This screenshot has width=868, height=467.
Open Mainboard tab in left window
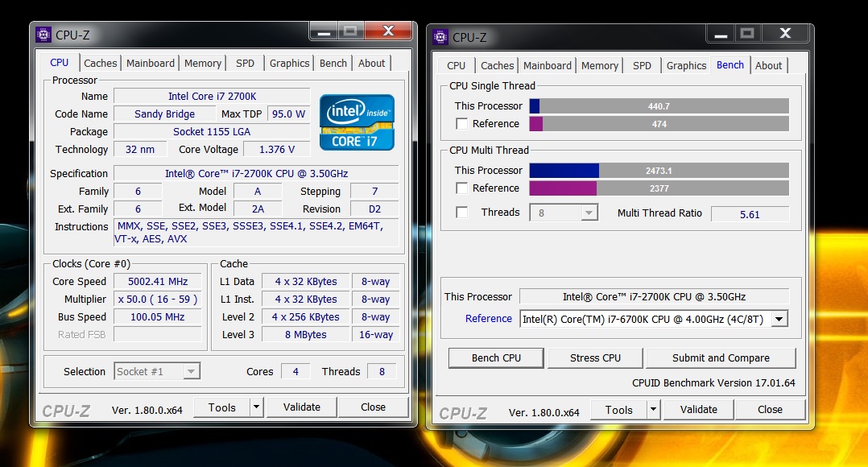click(151, 63)
